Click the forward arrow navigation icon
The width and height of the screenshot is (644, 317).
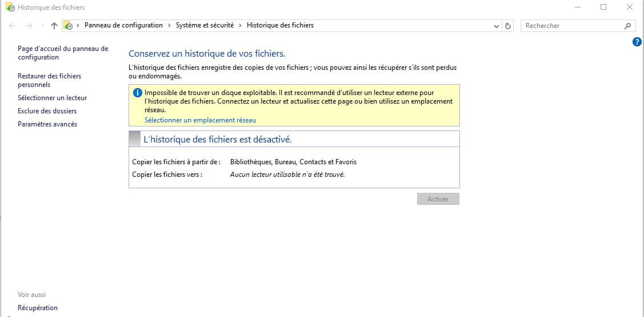click(x=29, y=26)
